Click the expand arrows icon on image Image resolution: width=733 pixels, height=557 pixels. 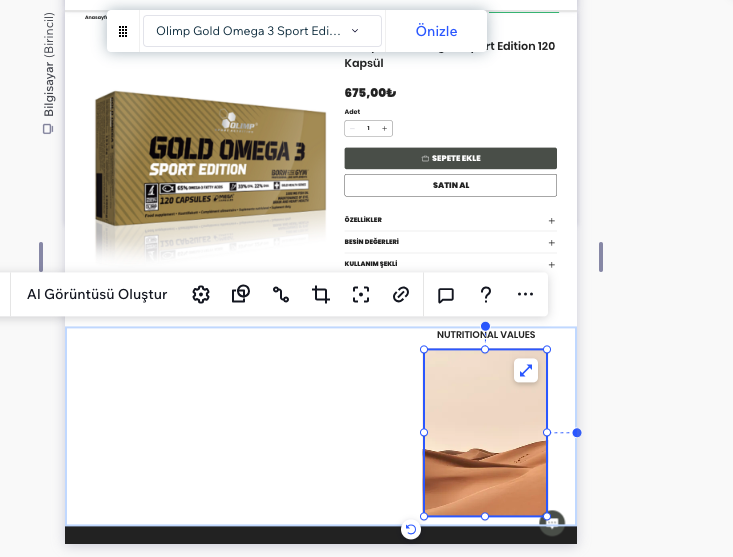coord(526,371)
